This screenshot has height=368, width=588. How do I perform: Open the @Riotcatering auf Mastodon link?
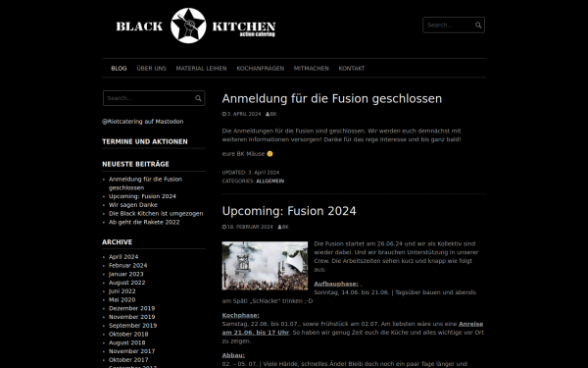(143, 122)
